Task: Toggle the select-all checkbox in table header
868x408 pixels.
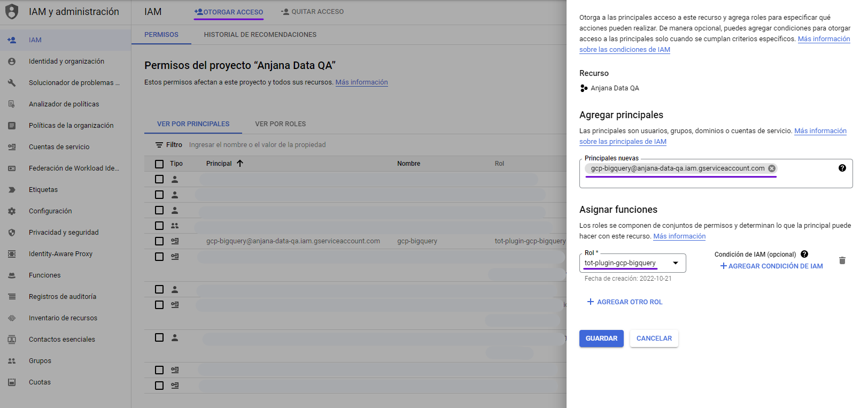Action: (159, 164)
